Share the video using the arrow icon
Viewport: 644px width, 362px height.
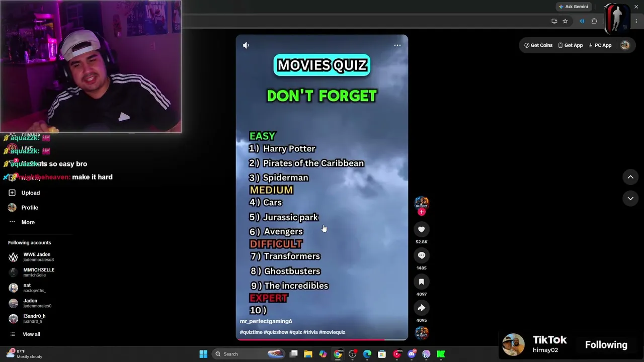pyautogui.click(x=422, y=308)
